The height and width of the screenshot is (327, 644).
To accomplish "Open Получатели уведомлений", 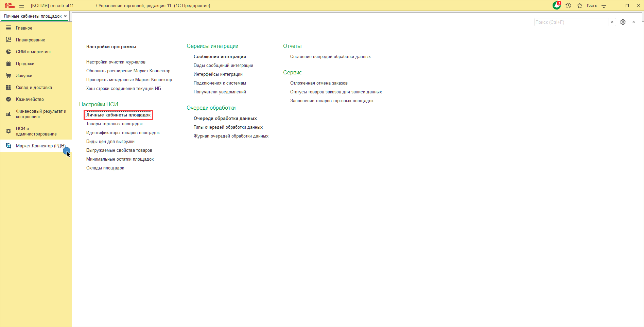I will (220, 92).
